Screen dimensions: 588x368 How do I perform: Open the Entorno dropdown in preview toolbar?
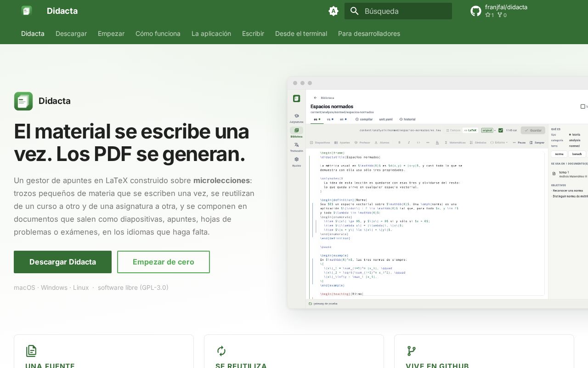pos(499,143)
